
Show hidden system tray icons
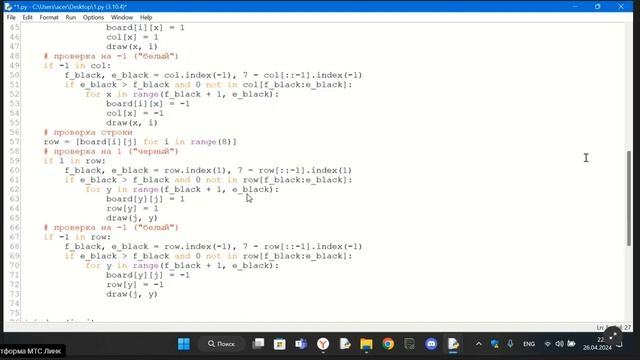click(x=479, y=344)
